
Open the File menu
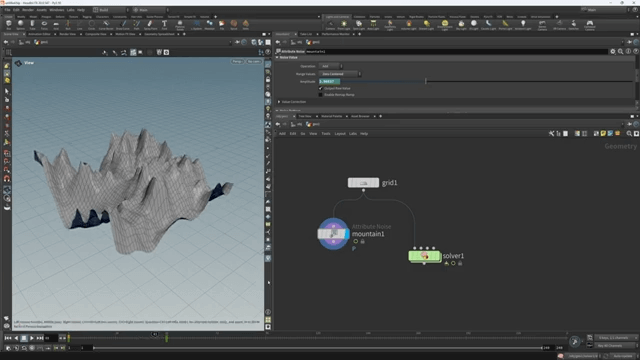coord(7,10)
